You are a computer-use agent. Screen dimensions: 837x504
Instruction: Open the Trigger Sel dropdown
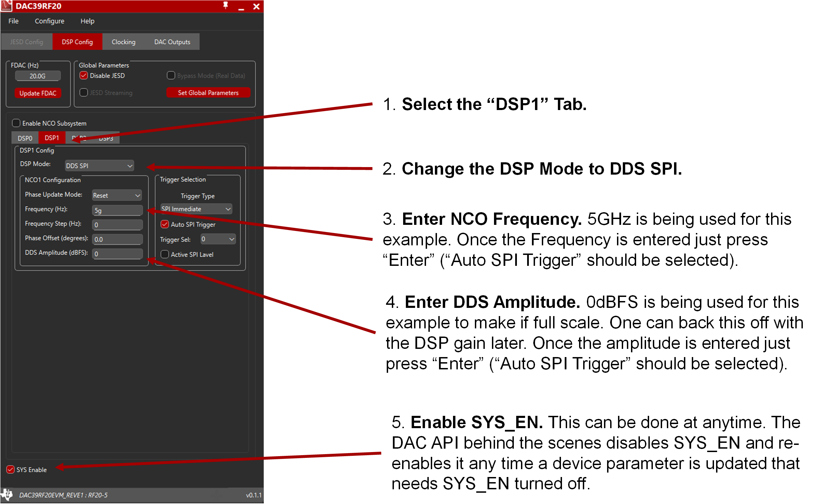(x=218, y=239)
